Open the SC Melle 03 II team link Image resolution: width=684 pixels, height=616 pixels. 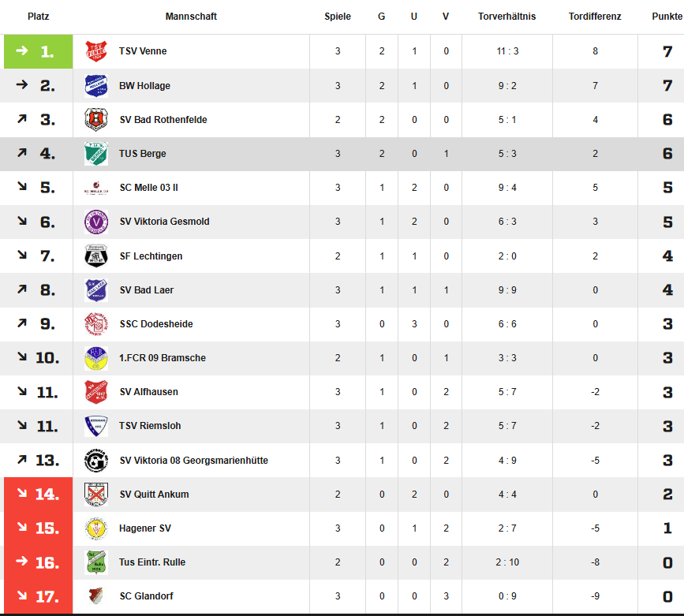(149, 188)
